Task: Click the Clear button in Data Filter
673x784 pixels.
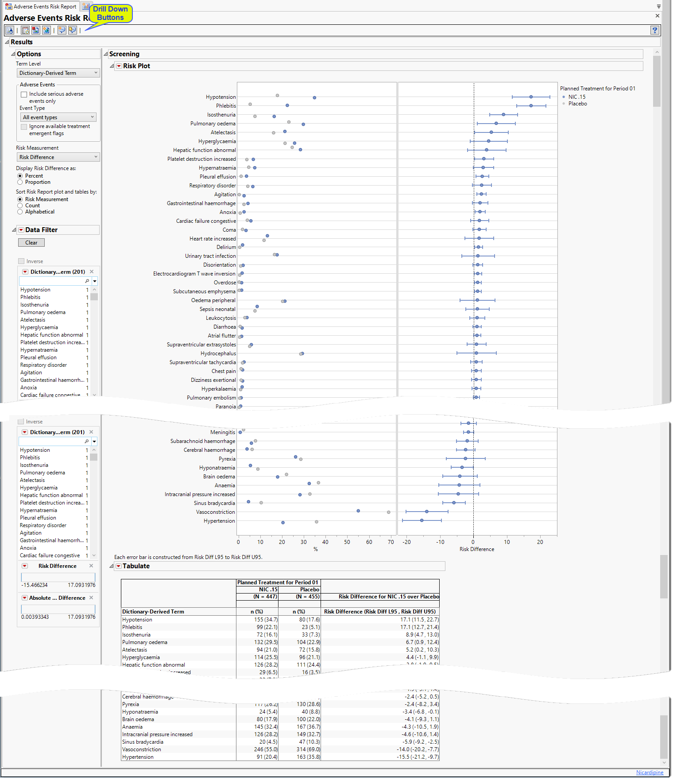Action: [x=31, y=243]
